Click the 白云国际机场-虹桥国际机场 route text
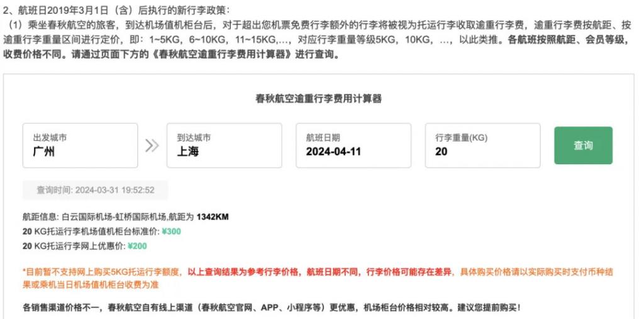This screenshot has height=319, width=644. (x=113, y=216)
